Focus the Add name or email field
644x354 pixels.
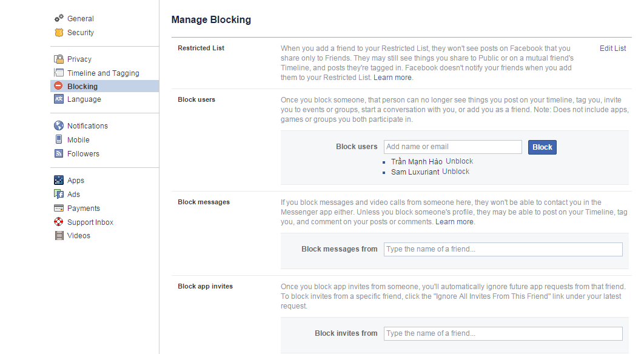(452, 147)
